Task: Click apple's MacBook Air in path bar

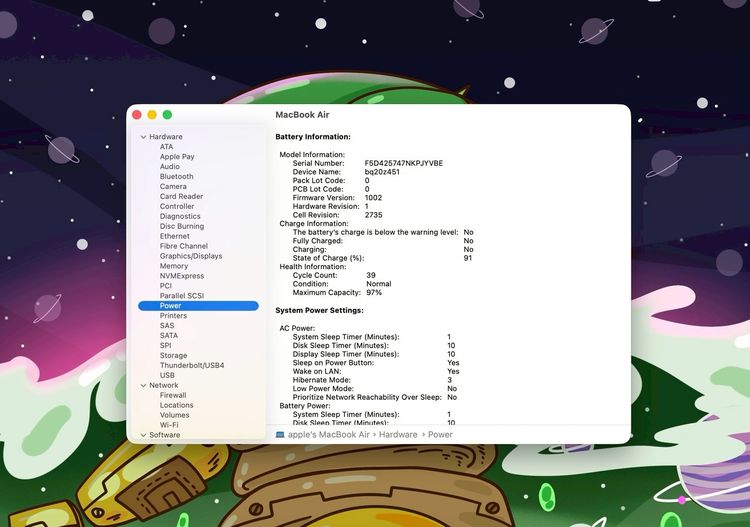Action: pos(329,435)
